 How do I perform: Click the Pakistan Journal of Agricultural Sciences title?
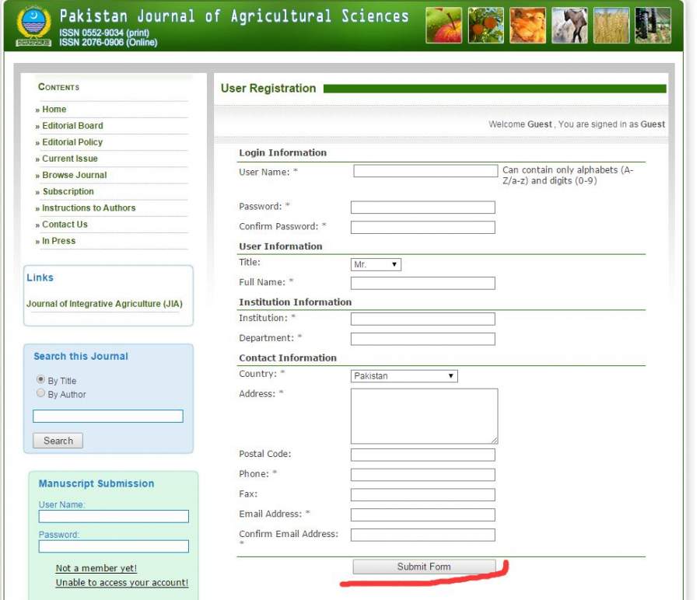(234, 16)
